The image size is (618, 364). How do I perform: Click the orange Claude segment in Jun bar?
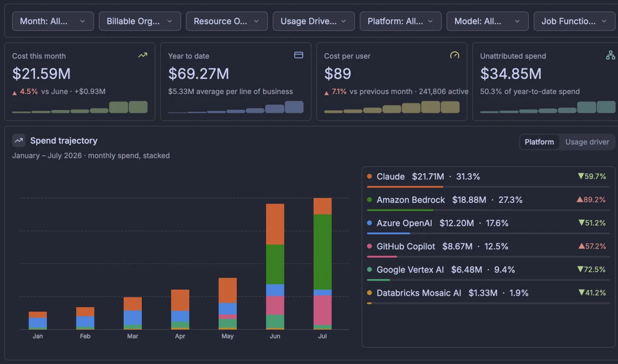coord(275,224)
